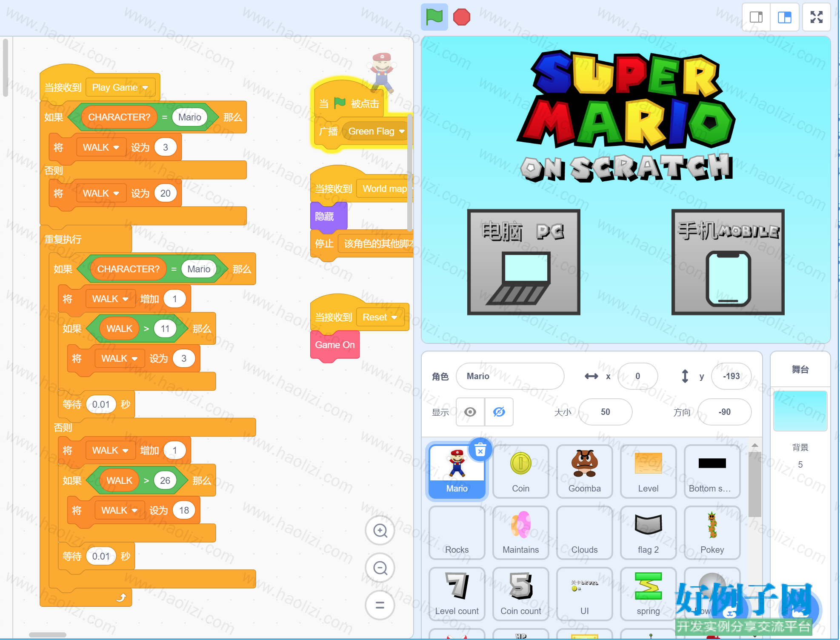Zoom in on the code workspace

point(380,531)
